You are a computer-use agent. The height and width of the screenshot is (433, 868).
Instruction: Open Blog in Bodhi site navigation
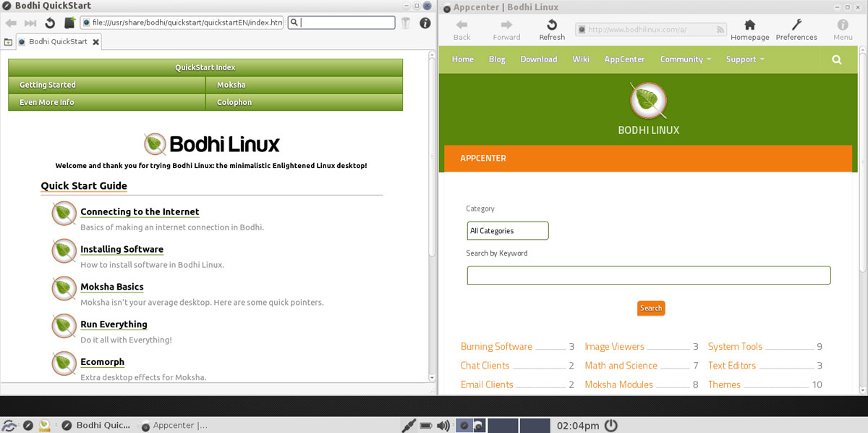497,59
